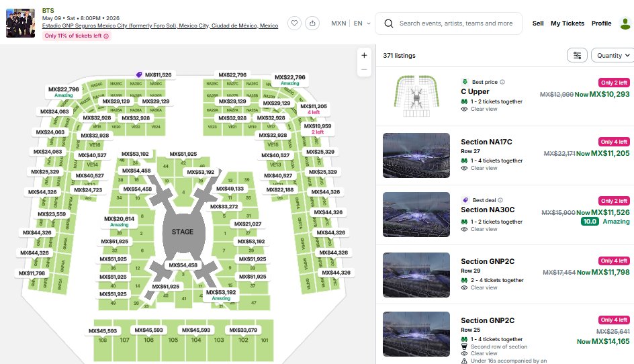
Task: Select the MX$24,723 price marker
Action: point(88,189)
